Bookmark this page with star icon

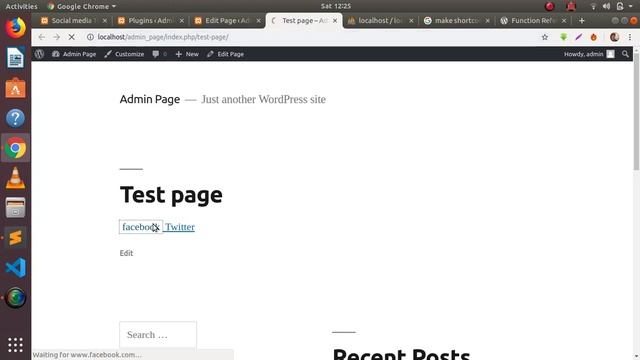coord(544,37)
